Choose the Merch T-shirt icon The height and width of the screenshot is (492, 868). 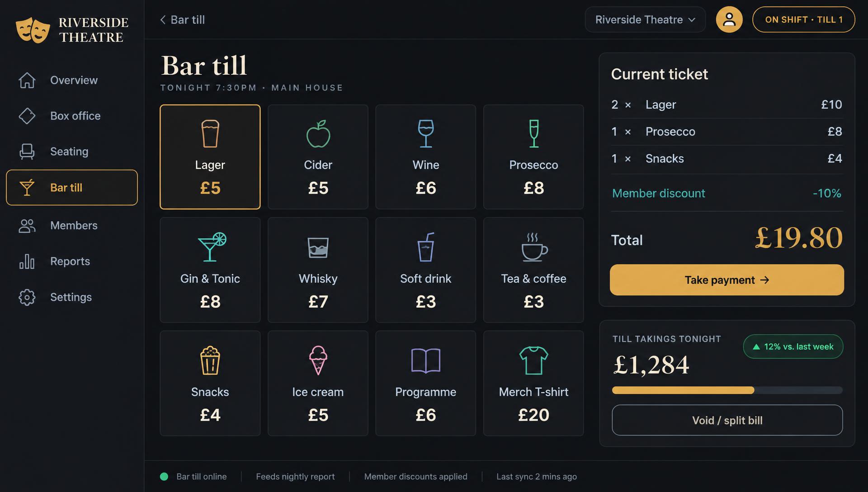533,360
